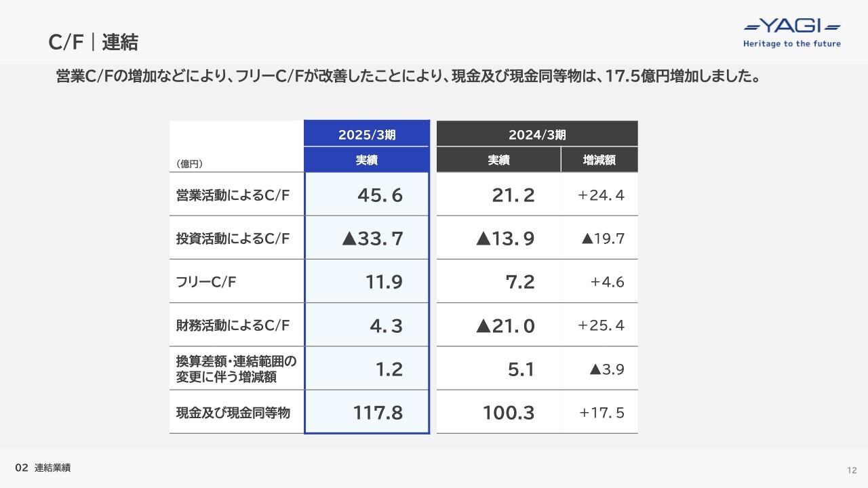Select the 換算差額・連結範囲の変更 row label
The width and height of the screenshot is (868, 488).
pos(236,369)
